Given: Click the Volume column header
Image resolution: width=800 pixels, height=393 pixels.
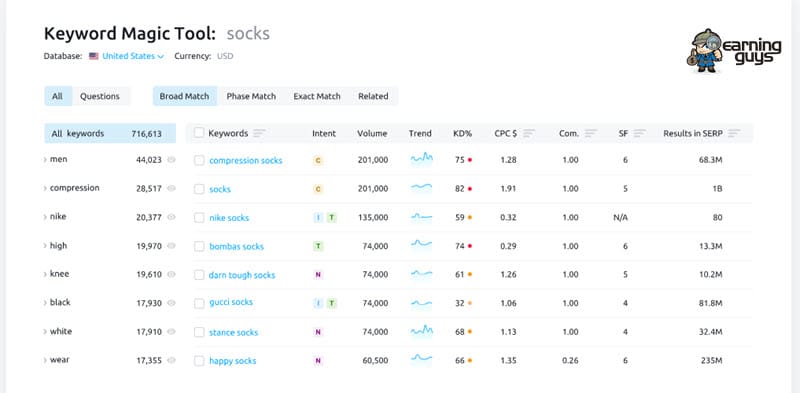Looking at the screenshot, I should click(372, 134).
